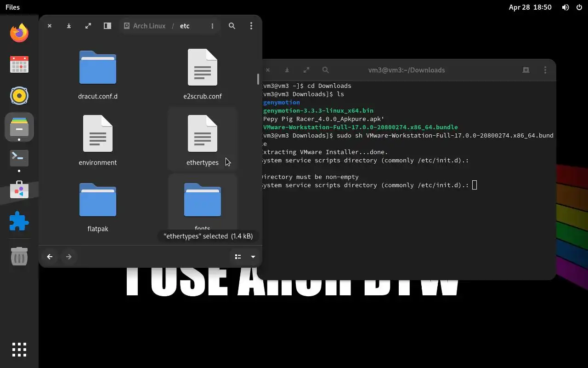Screen dimensions: 588x368
Task: Select the dracut.conf.d folder
Action: tap(98, 75)
